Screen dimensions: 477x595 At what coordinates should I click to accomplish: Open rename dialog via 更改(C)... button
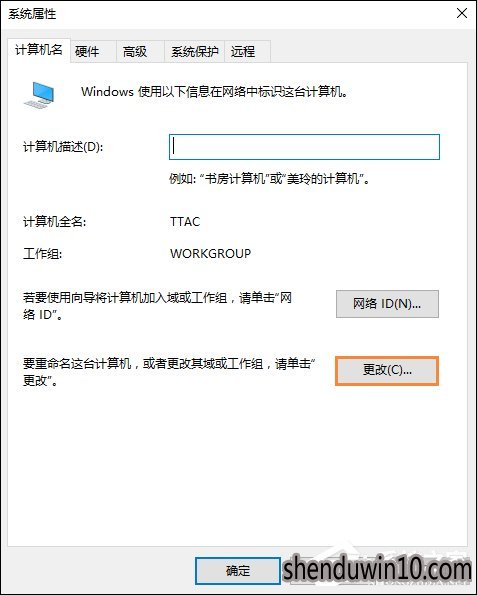pos(387,370)
